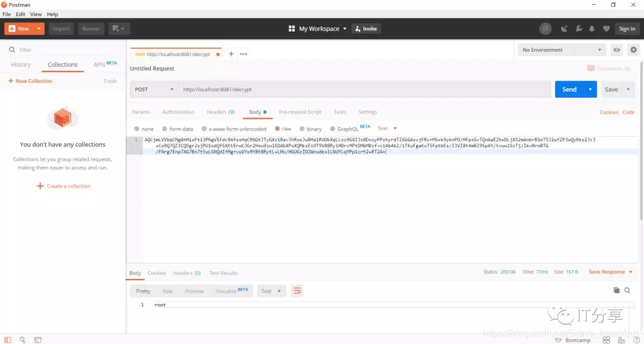644x344 pixels.
Task: Open the request Settings tab
Action: (x=367, y=112)
